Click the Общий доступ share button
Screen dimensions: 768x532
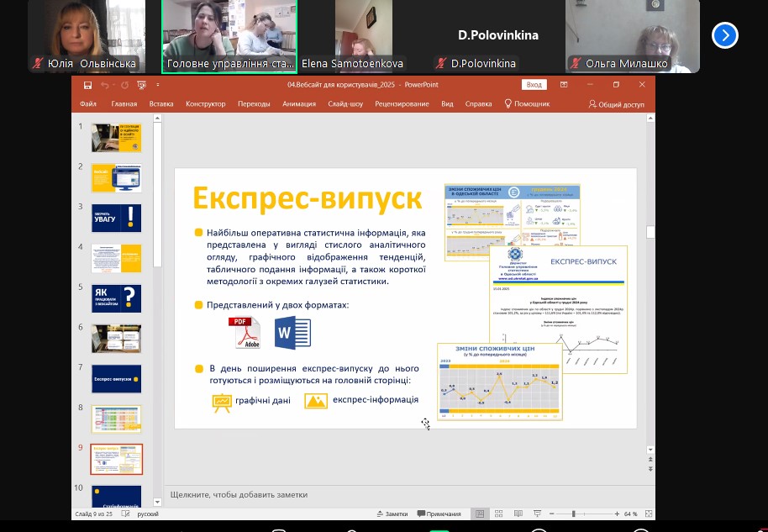click(617, 104)
